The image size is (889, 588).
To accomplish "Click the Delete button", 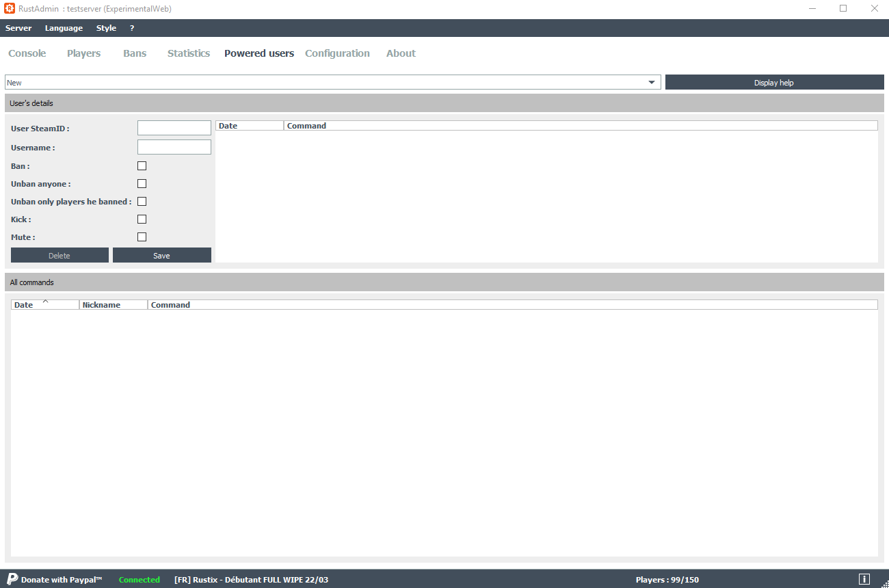I will point(59,255).
